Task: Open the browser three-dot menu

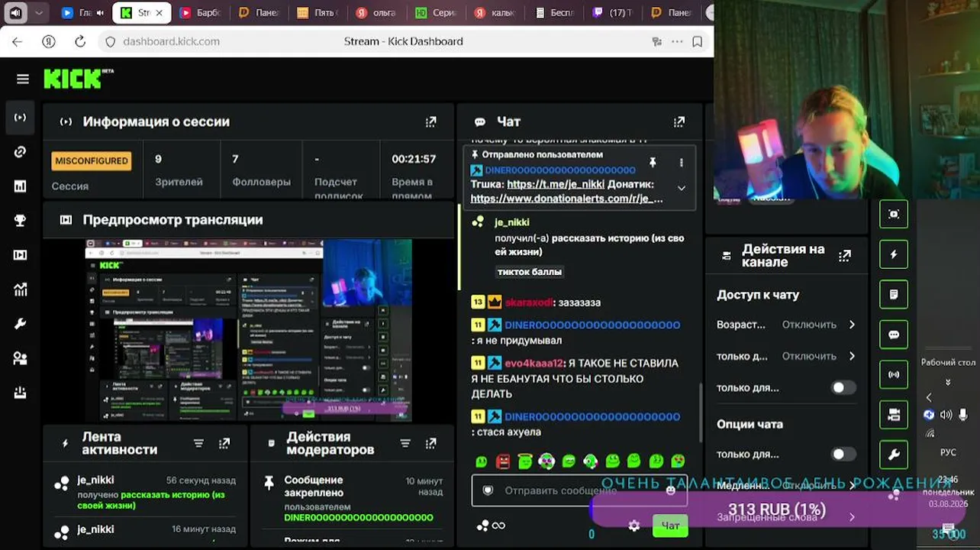Action: coord(677,41)
